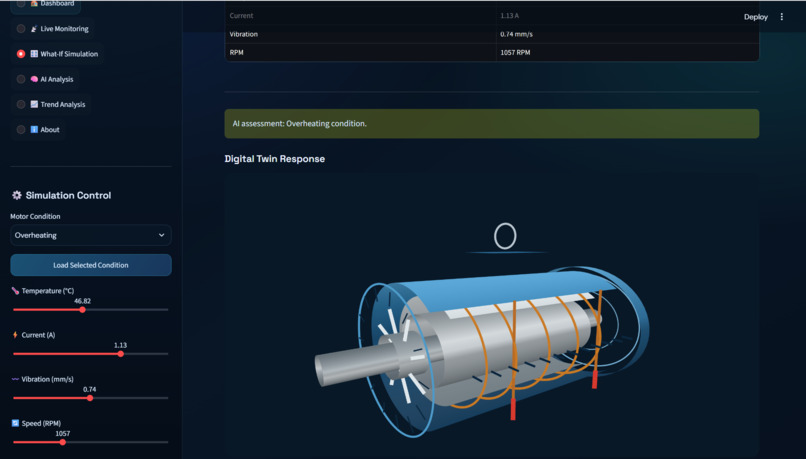This screenshot has width=806, height=459.
Task: Click the What-If Simulation grid icon
Action: click(x=34, y=54)
